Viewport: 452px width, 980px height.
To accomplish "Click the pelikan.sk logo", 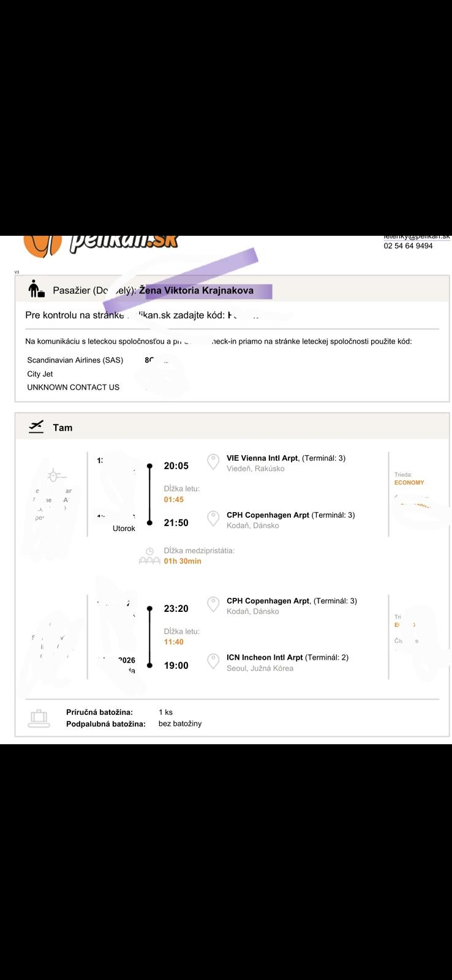I will tap(101, 243).
